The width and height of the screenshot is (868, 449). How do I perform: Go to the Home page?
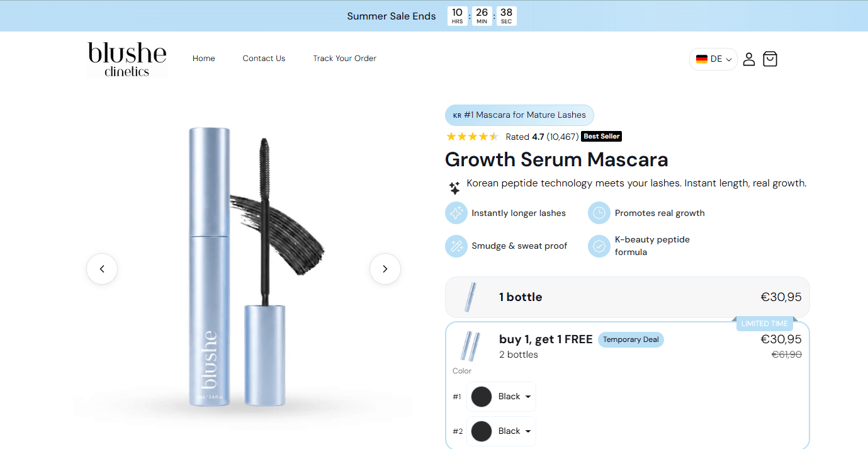click(x=204, y=59)
